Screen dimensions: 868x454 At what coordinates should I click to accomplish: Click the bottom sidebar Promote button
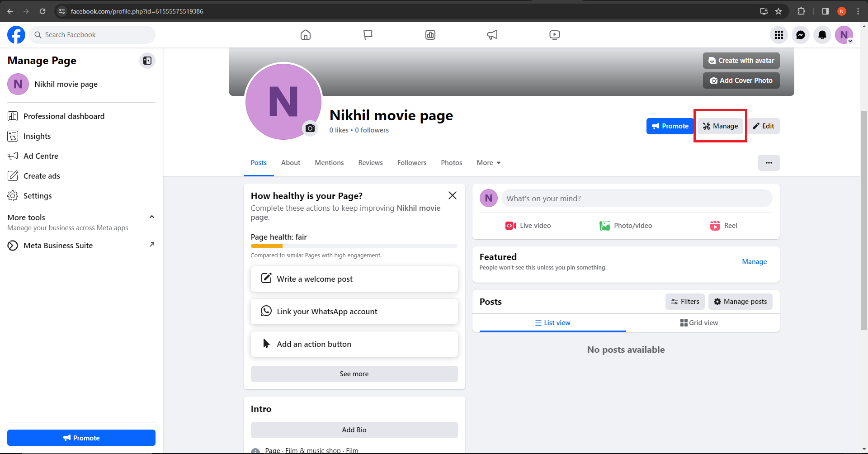tap(81, 438)
